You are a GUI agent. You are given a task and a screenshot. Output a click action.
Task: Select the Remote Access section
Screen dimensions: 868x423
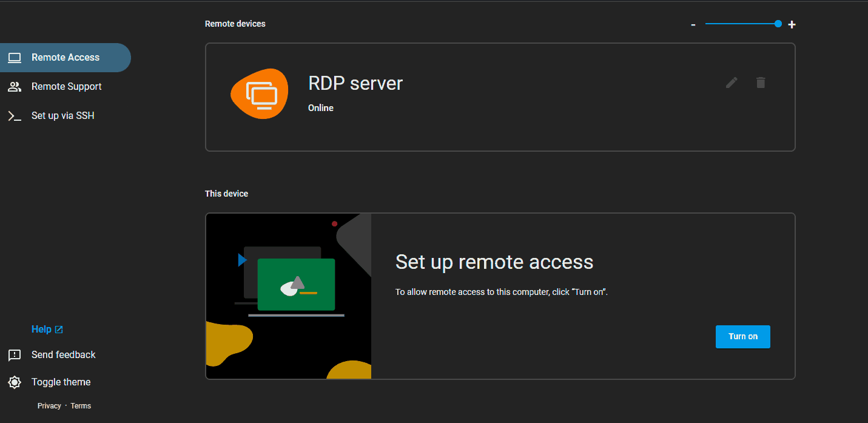tap(65, 57)
